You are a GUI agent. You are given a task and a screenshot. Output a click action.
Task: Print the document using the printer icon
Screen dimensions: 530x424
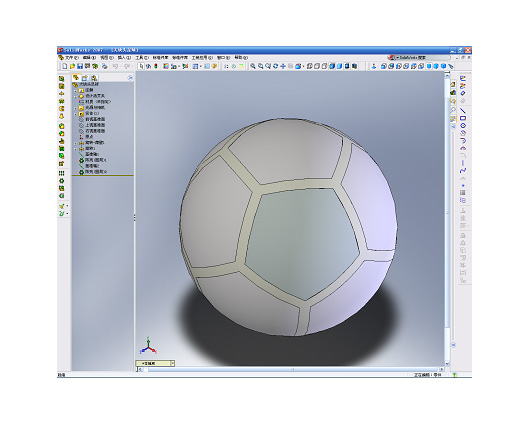click(x=105, y=67)
